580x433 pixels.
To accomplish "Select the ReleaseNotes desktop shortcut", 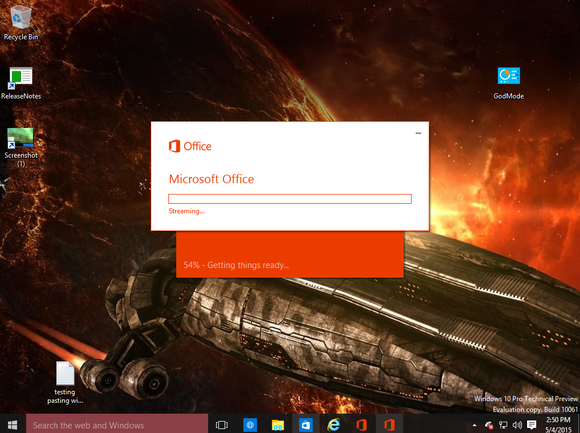I will click(x=21, y=83).
